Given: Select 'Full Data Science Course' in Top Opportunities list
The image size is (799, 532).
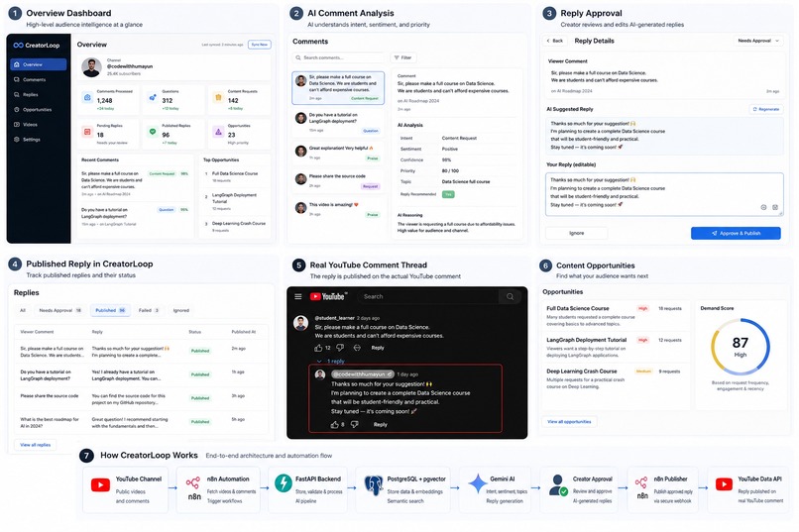Looking at the screenshot, I should [x=235, y=176].
